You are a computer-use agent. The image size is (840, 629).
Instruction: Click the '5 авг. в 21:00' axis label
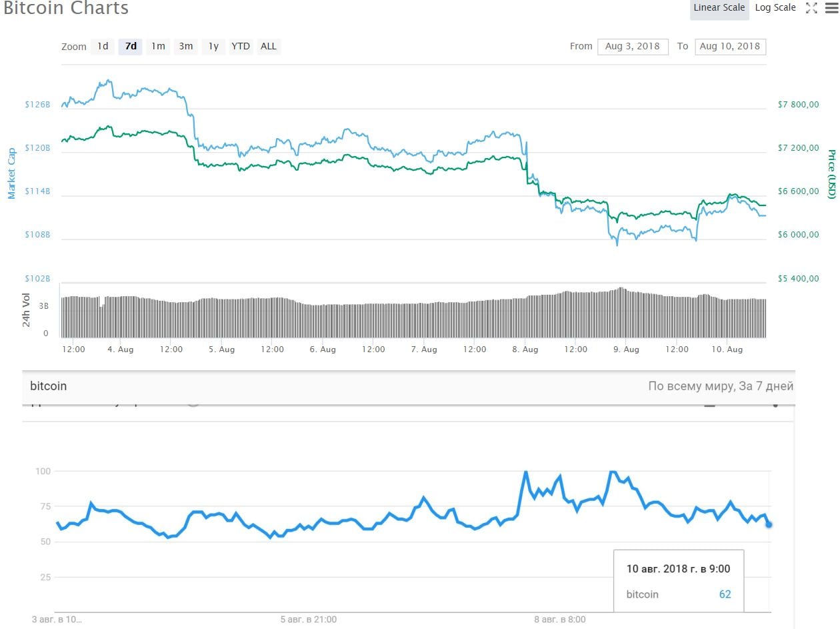point(308,620)
